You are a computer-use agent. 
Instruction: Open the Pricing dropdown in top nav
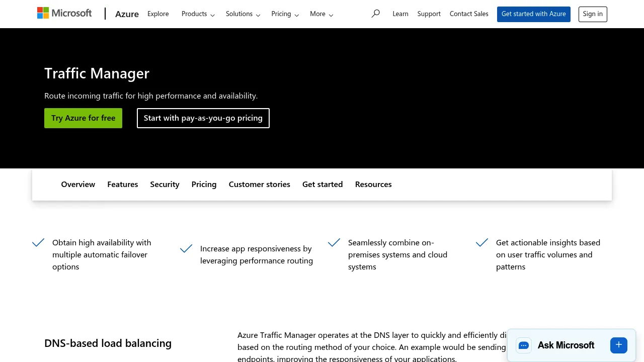tap(285, 14)
